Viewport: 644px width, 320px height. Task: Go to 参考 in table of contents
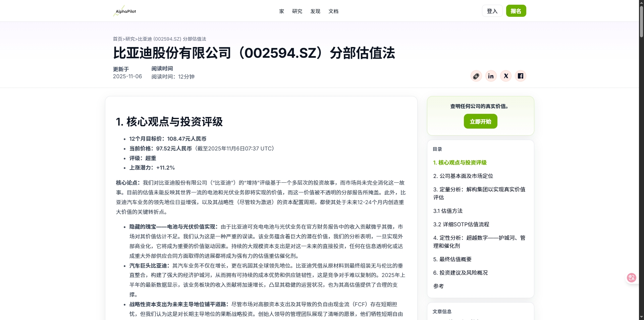coord(438,286)
